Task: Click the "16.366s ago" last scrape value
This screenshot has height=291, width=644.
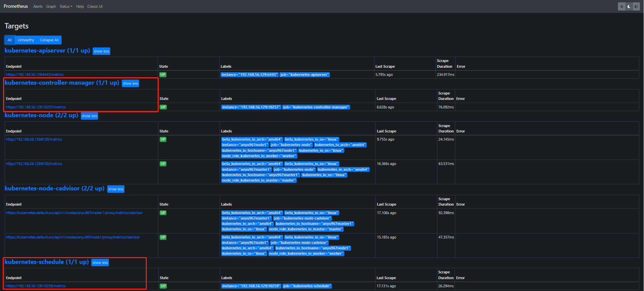Action: 387,164
